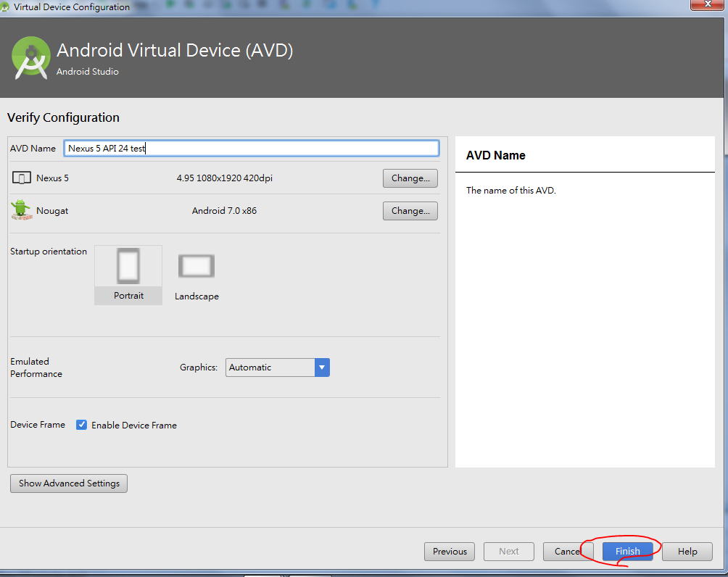The image size is (728, 577).
Task: Click the title bar Android icon
Action: point(5,7)
